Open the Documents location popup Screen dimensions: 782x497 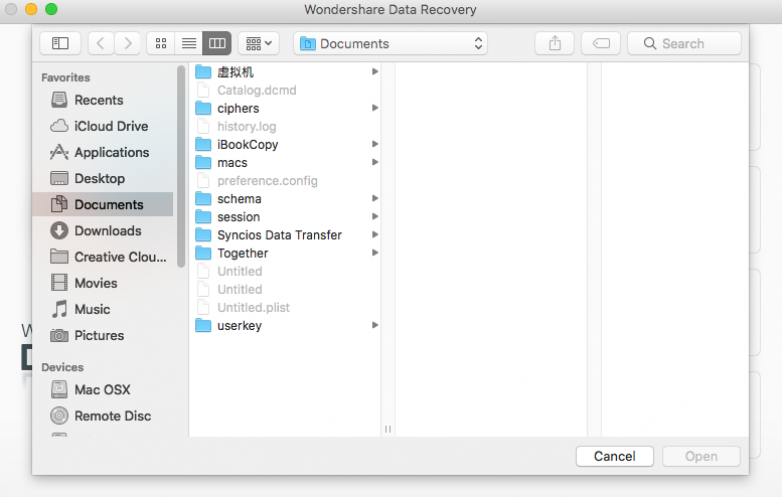pos(391,43)
